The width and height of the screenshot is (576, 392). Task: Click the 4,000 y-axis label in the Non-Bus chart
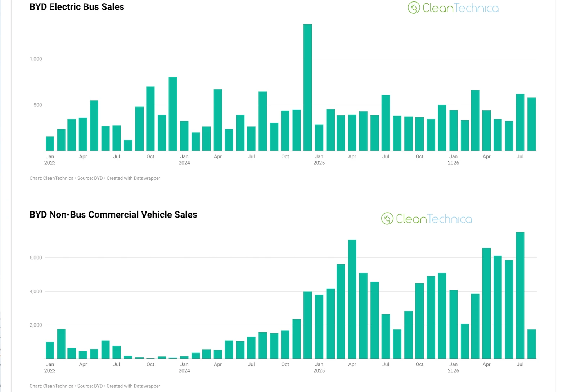pos(36,291)
